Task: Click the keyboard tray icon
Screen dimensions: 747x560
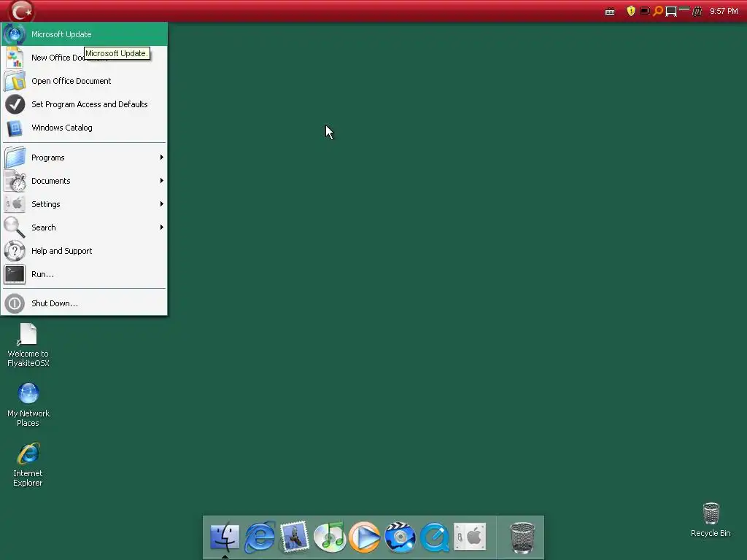Action: tap(610, 12)
